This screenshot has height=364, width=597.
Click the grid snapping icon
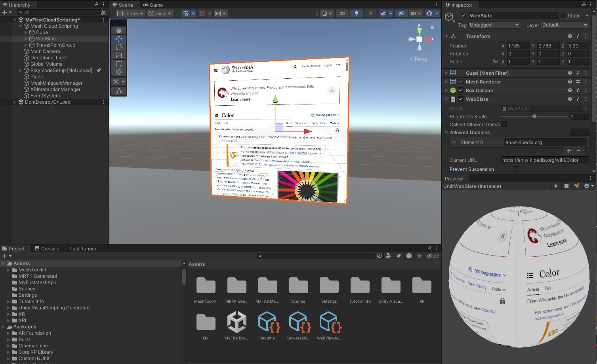click(x=202, y=13)
